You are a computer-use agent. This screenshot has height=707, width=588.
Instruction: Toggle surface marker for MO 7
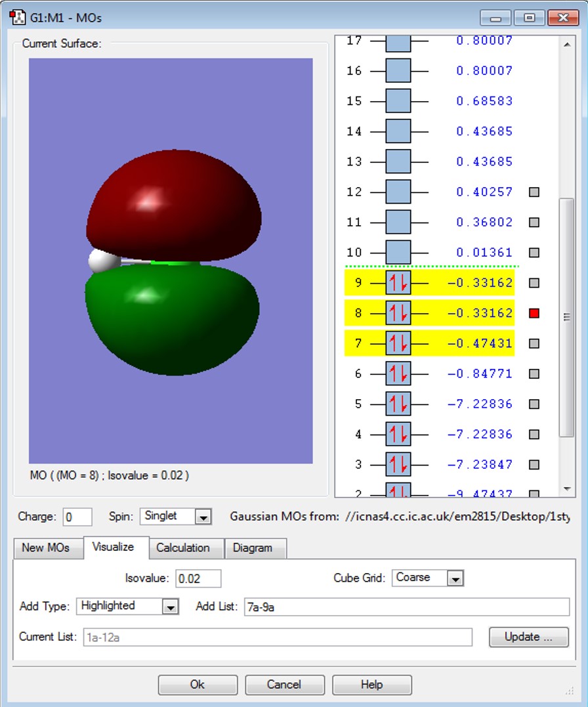(534, 343)
